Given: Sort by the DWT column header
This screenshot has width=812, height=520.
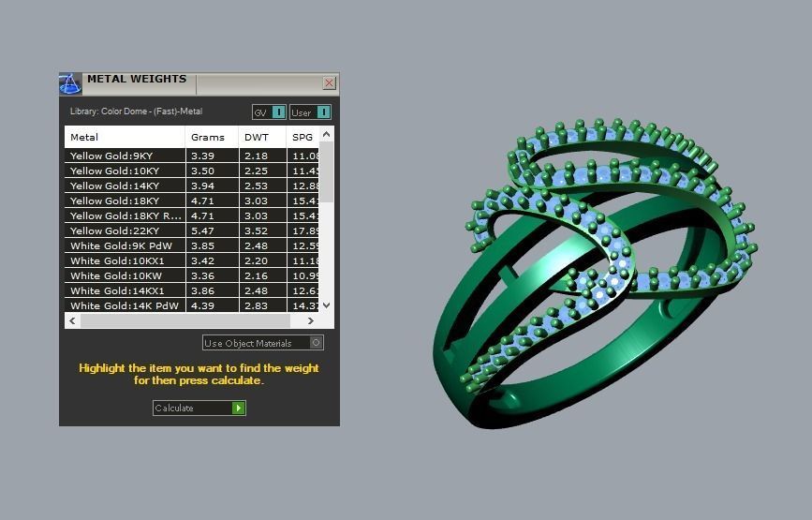Looking at the screenshot, I should 262,137.
